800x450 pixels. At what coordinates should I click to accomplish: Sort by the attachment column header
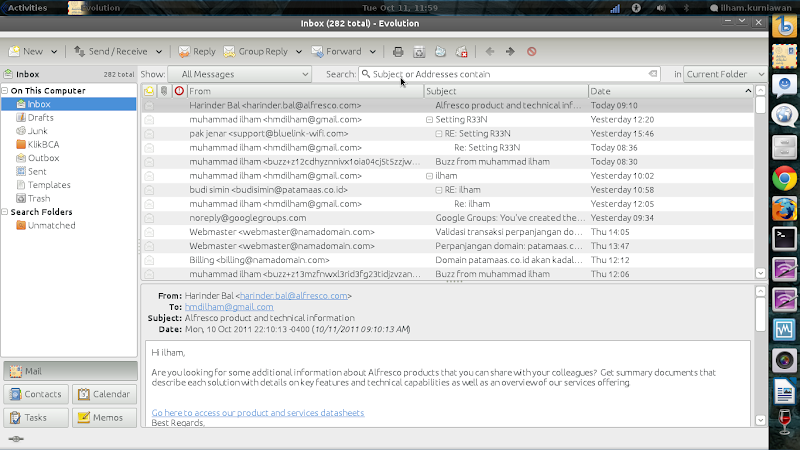(164, 91)
